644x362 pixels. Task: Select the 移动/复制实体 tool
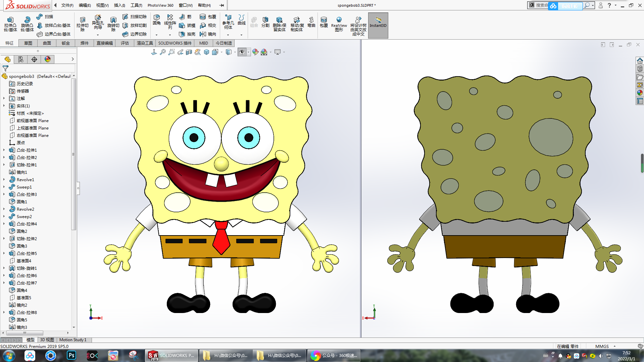pyautogui.click(x=297, y=24)
